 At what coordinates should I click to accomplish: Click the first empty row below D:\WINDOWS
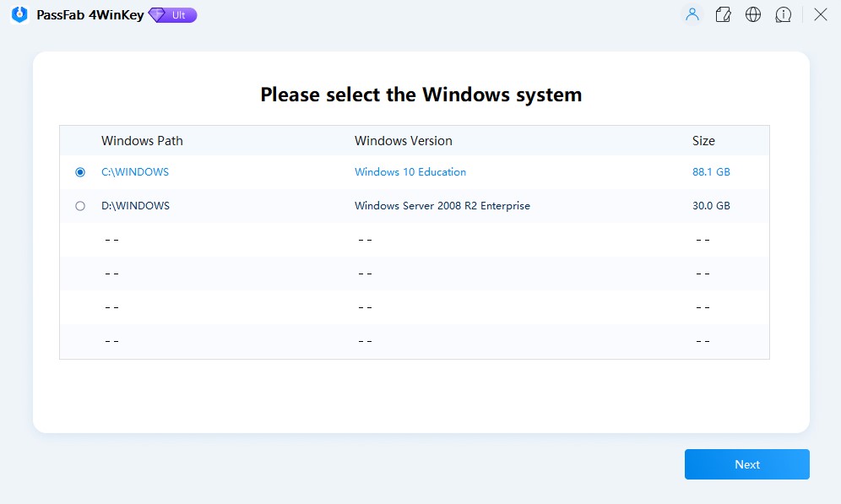[x=414, y=240]
